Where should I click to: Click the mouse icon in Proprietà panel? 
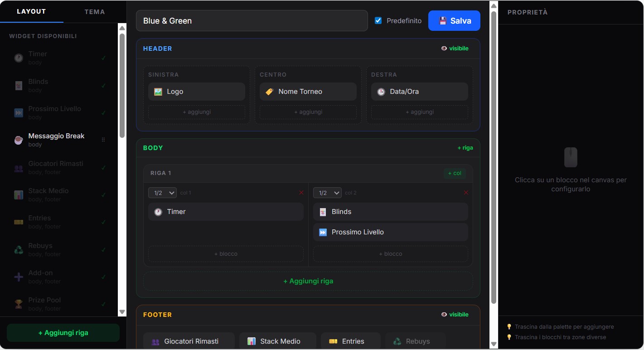click(x=571, y=157)
